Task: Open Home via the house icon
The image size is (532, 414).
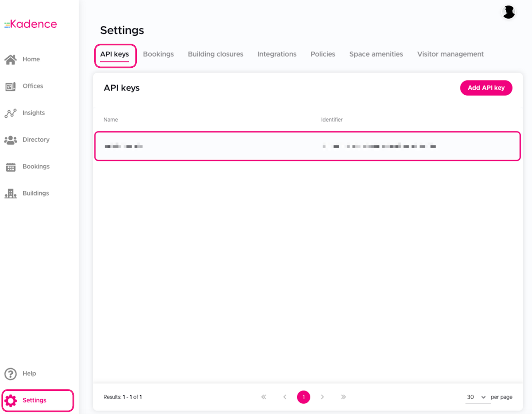Action: click(10, 59)
